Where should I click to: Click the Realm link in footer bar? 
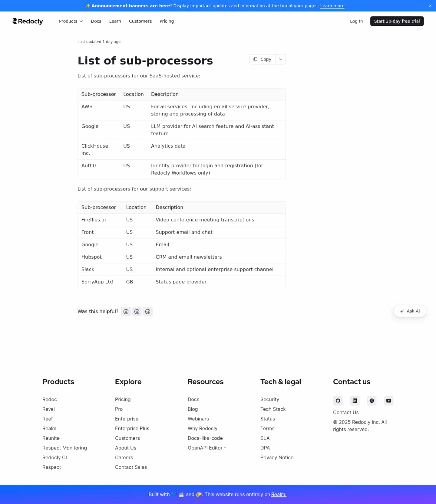click(279, 494)
